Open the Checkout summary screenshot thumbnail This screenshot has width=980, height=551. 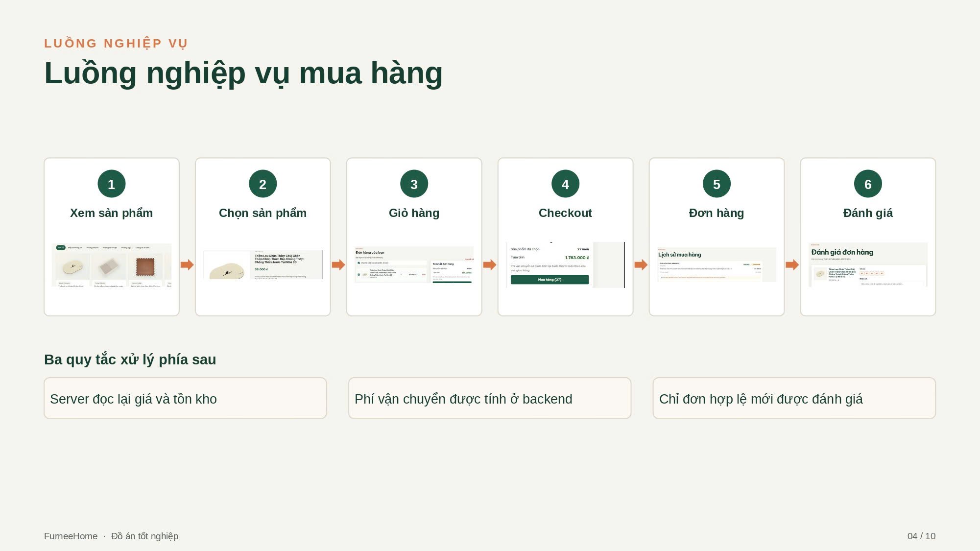click(566, 265)
